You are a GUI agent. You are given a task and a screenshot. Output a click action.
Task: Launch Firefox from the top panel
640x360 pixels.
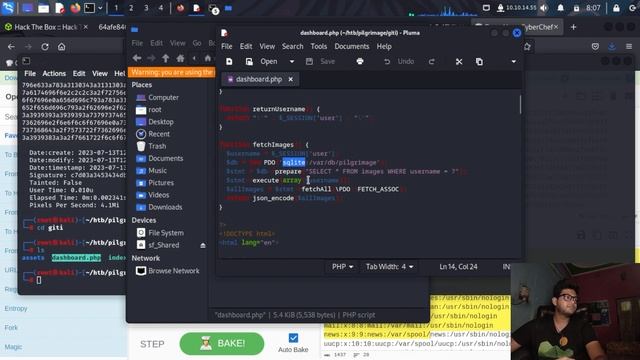pyautogui.click(x=75, y=8)
